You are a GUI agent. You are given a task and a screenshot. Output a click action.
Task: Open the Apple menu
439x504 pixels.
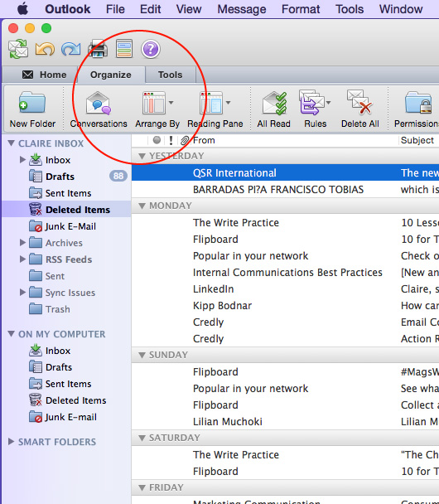pyautogui.click(x=22, y=9)
